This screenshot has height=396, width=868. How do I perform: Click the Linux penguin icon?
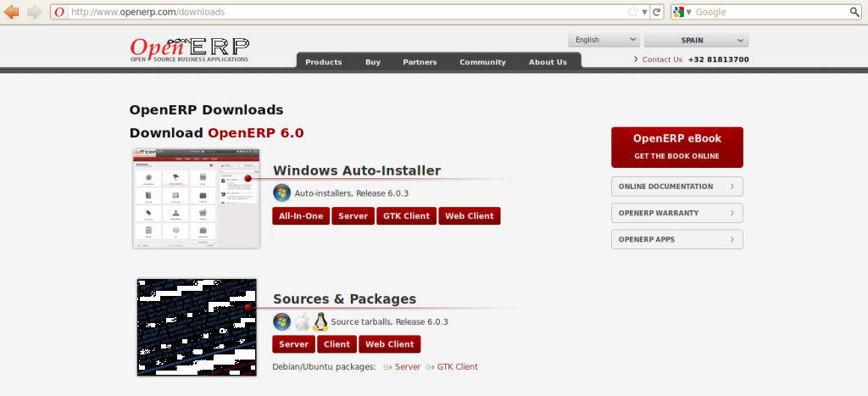[x=320, y=322]
